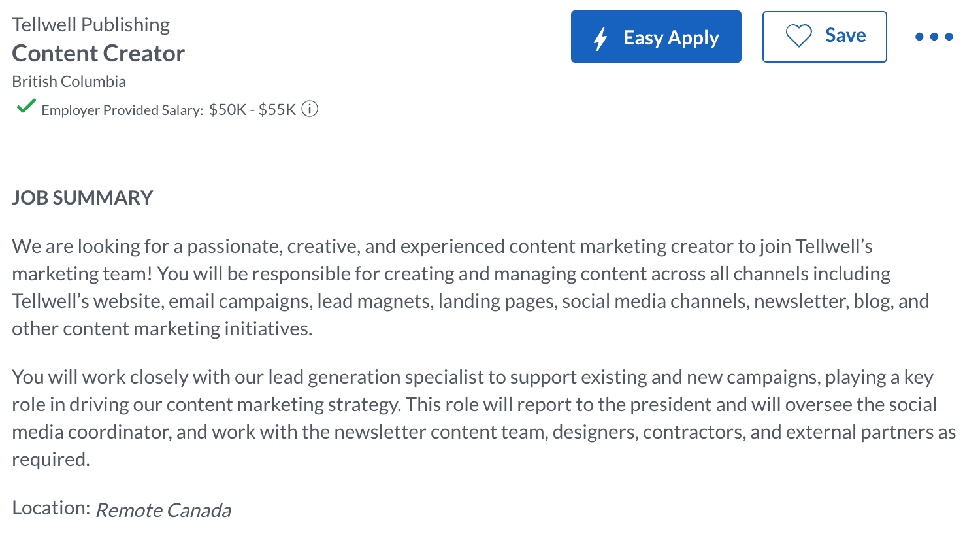Click the JOB SUMMARY heading
The width and height of the screenshot is (980, 536).
82,197
